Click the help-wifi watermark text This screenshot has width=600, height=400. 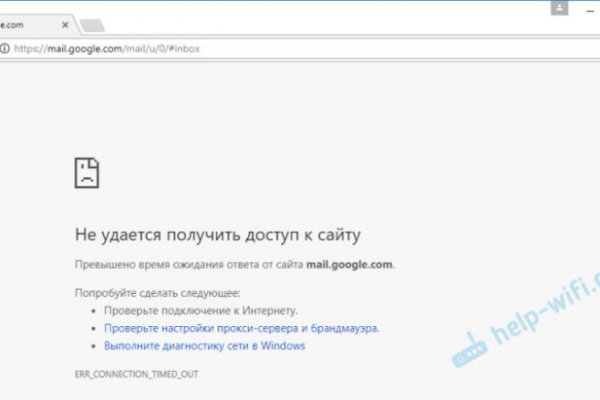(x=545, y=308)
